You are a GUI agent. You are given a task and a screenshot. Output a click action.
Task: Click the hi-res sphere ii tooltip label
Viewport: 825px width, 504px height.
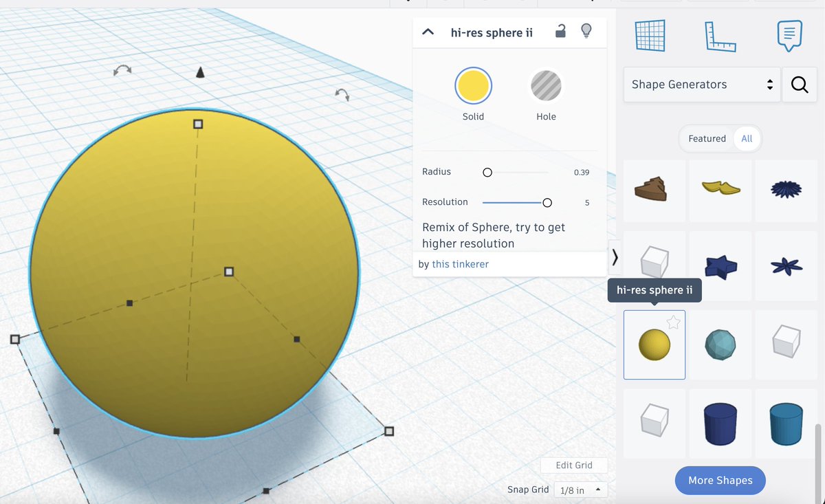click(x=654, y=290)
